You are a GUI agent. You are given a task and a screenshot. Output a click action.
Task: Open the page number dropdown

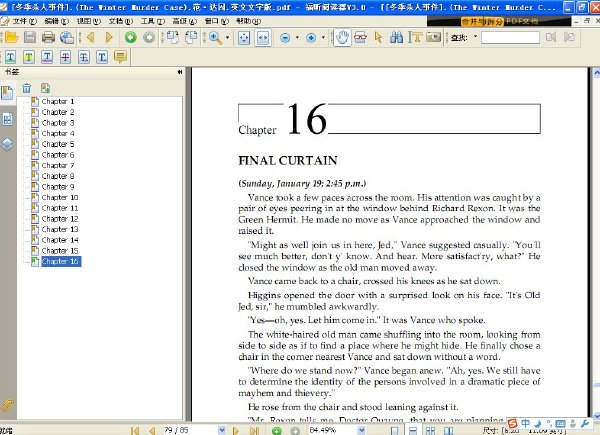click(222, 431)
